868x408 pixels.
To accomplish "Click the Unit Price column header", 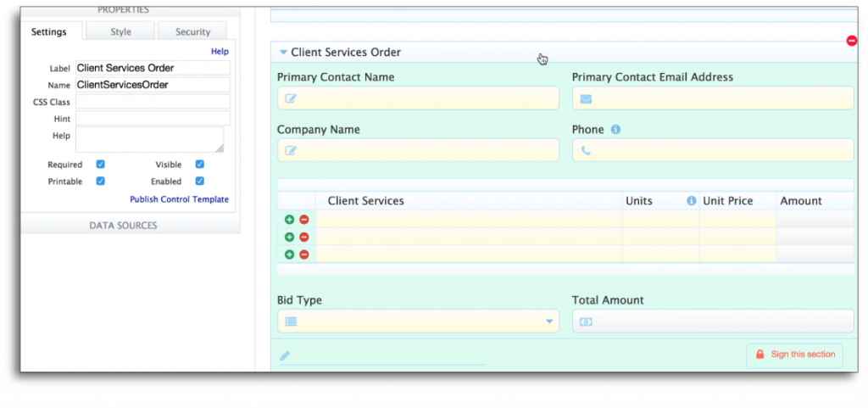I will 738,201.
